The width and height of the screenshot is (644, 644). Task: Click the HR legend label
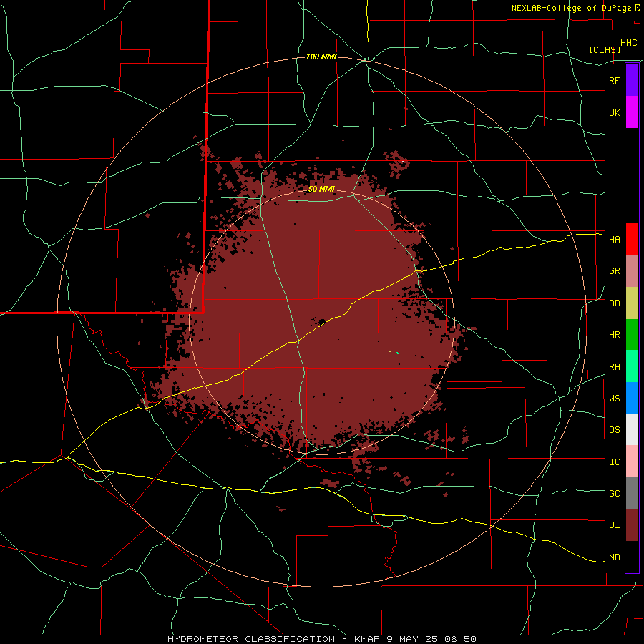tap(614, 335)
